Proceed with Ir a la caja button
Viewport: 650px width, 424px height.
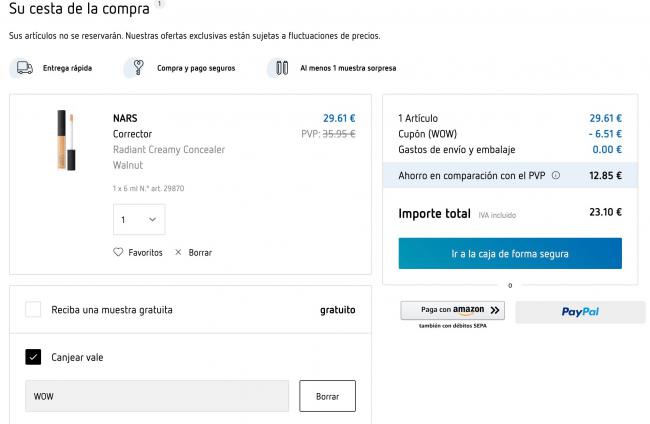click(510, 254)
